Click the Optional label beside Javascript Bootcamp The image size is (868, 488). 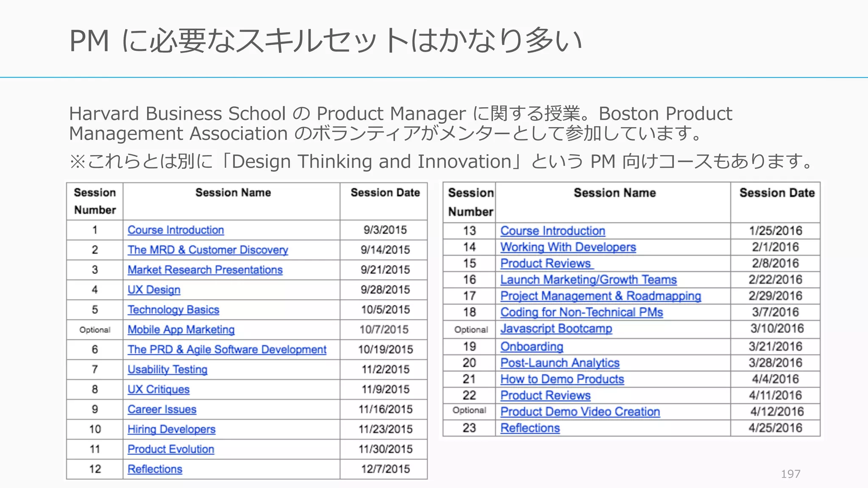[x=471, y=329]
